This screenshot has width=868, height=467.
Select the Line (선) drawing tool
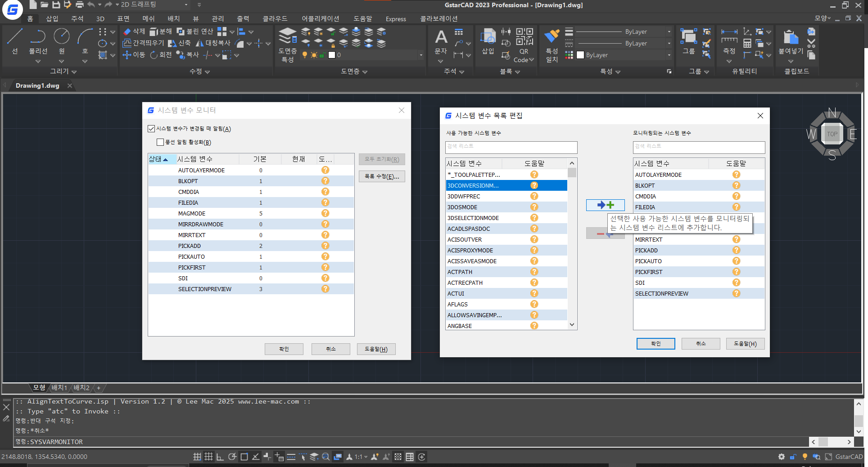click(x=15, y=41)
